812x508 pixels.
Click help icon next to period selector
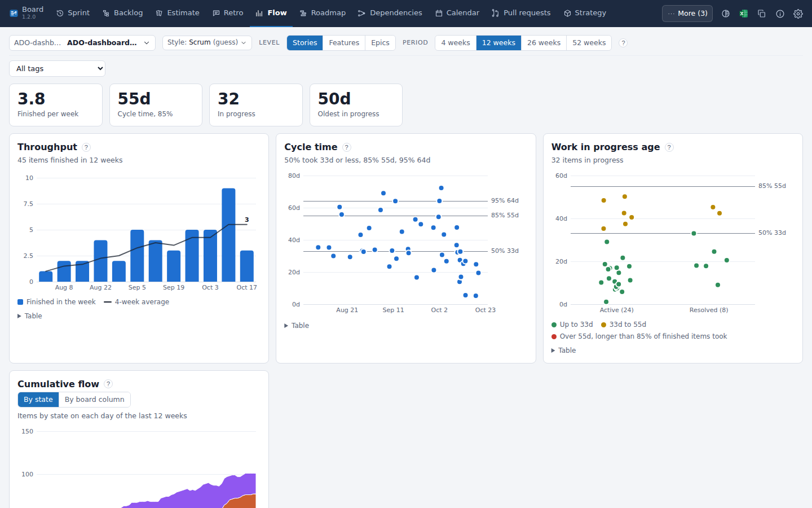click(x=623, y=43)
